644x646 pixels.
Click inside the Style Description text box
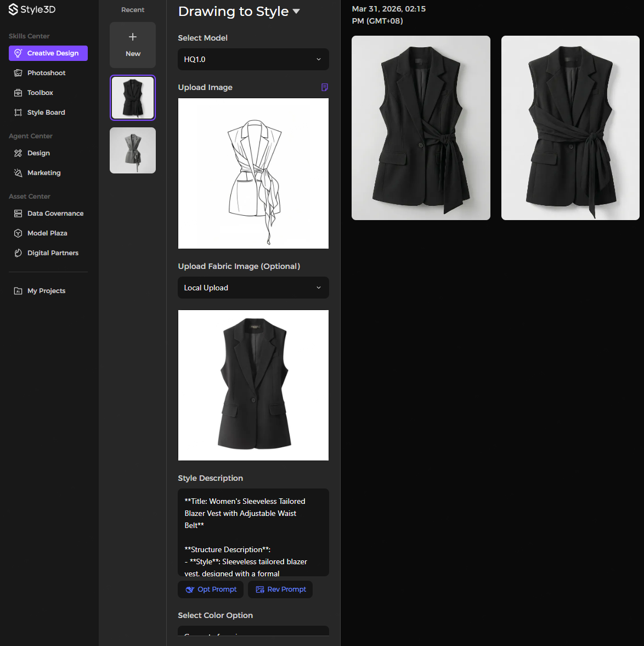253,532
